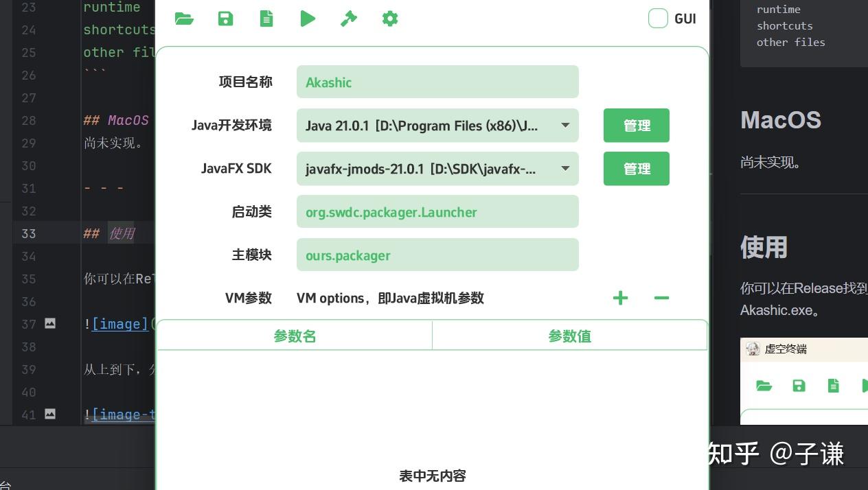Screen dimensions: 868x490
Task: Select 虚空终端 title in preview thumbnail
Action: click(x=786, y=349)
